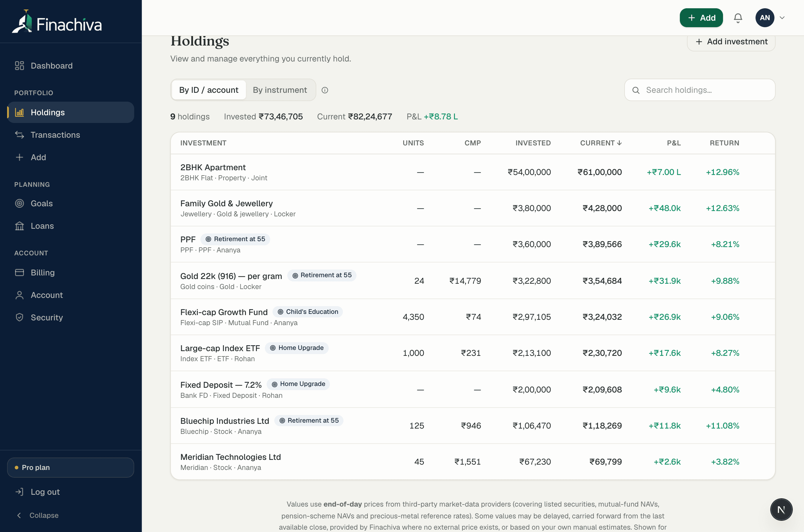Open Meridian Technologies Ltd holding

[x=473, y=461]
